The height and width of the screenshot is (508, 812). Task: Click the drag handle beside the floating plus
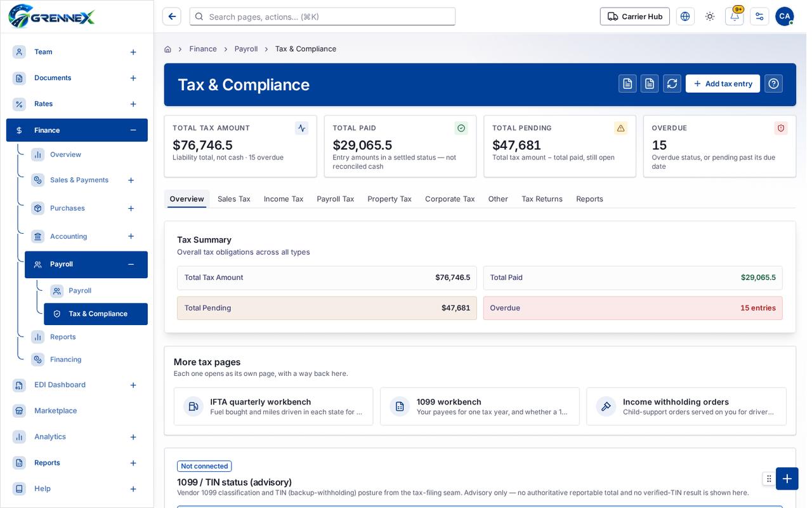tap(768, 479)
